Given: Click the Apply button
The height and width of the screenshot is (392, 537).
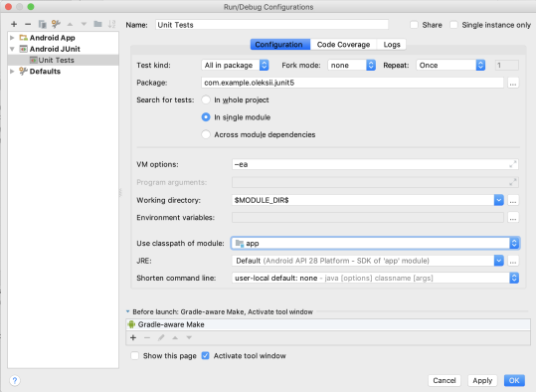Looking at the screenshot, I should coord(482,380).
